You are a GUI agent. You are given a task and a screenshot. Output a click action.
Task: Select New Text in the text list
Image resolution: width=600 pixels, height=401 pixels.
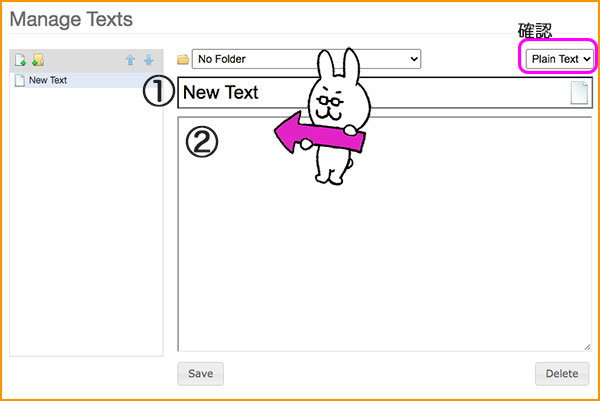(x=86, y=80)
